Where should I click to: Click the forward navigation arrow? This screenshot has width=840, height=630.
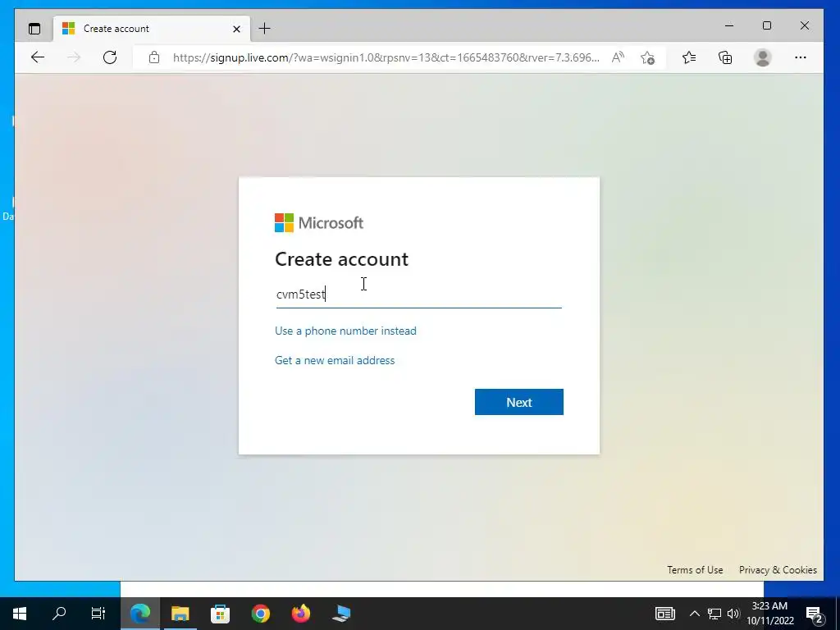coord(74,57)
